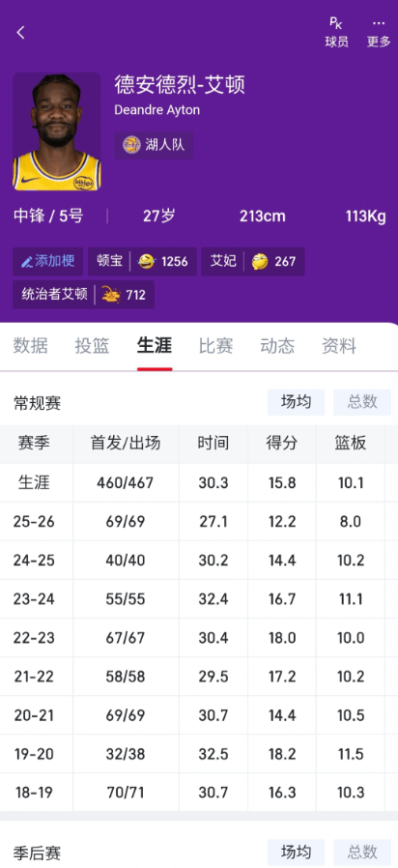Screen dimensions: 398x868
Task: Select the 24-25 season row
Action: coord(199,561)
